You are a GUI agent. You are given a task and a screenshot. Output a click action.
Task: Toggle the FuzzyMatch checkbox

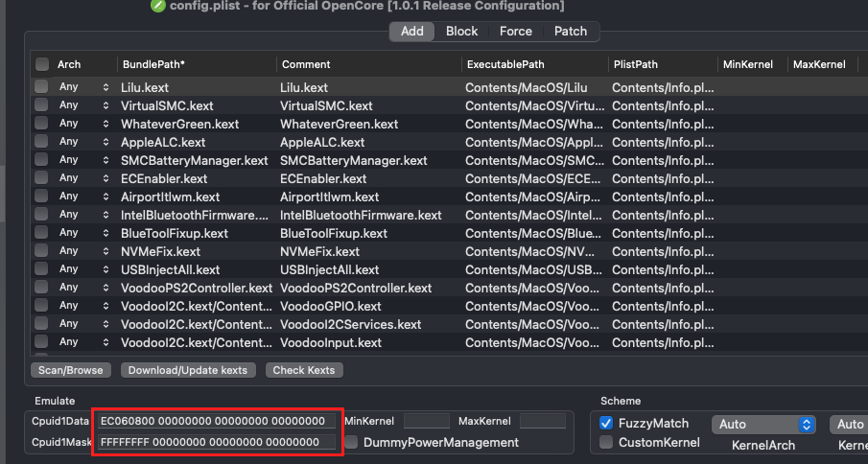tap(606, 423)
